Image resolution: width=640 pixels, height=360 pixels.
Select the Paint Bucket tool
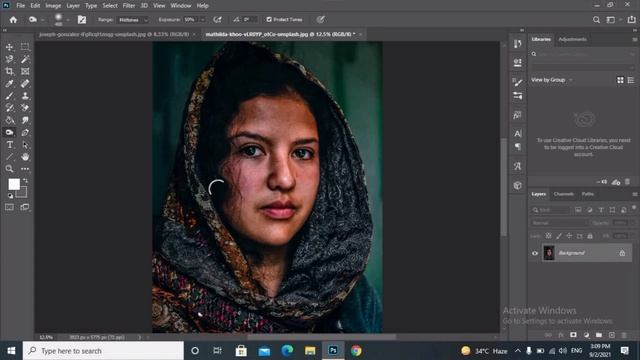(x=9, y=120)
